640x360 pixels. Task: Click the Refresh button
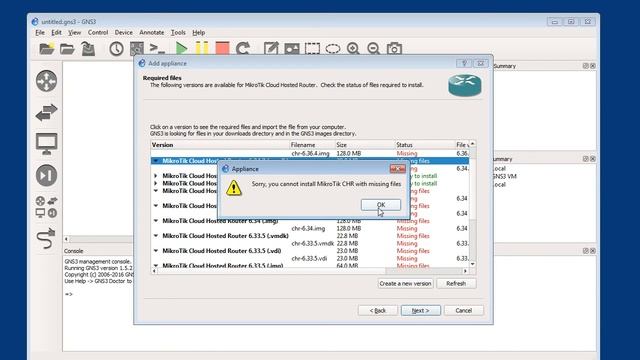pyautogui.click(x=456, y=283)
